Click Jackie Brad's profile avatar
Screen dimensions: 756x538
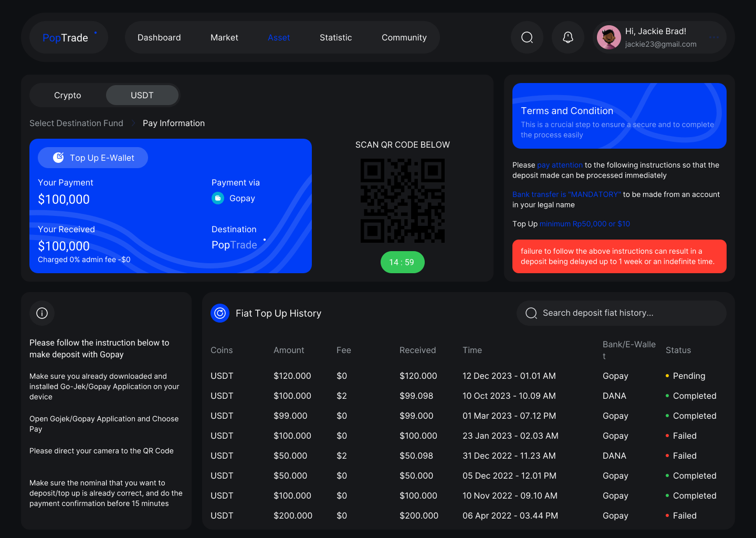click(x=609, y=37)
